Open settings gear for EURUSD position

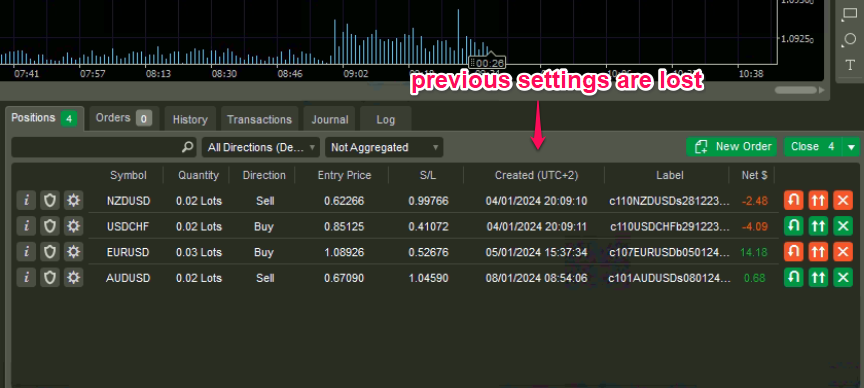click(73, 252)
